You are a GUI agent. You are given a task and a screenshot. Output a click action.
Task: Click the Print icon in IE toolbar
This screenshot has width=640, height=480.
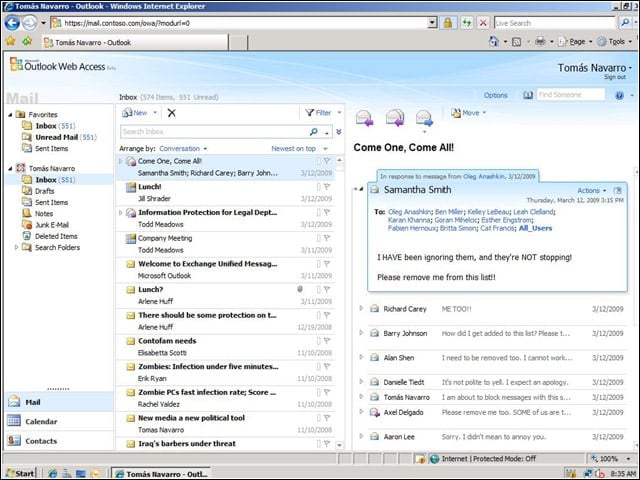point(540,41)
